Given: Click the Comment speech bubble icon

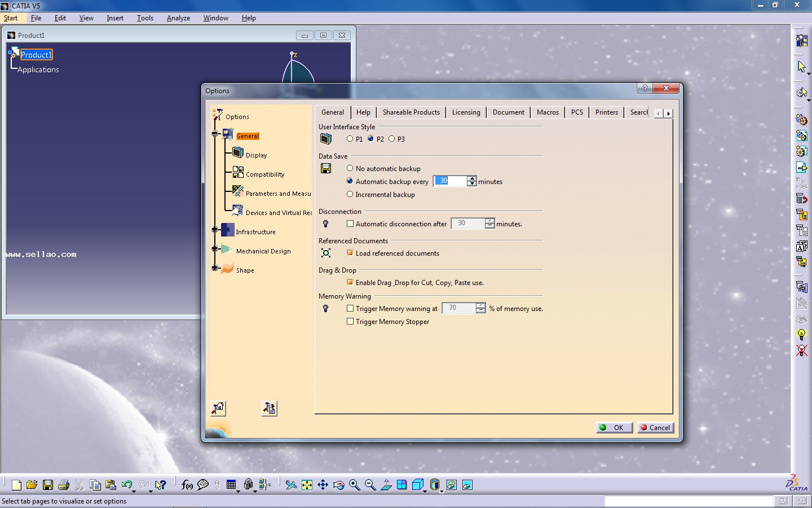Looking at the screenshot, I should pyautogui.click(x=203, y=485).
